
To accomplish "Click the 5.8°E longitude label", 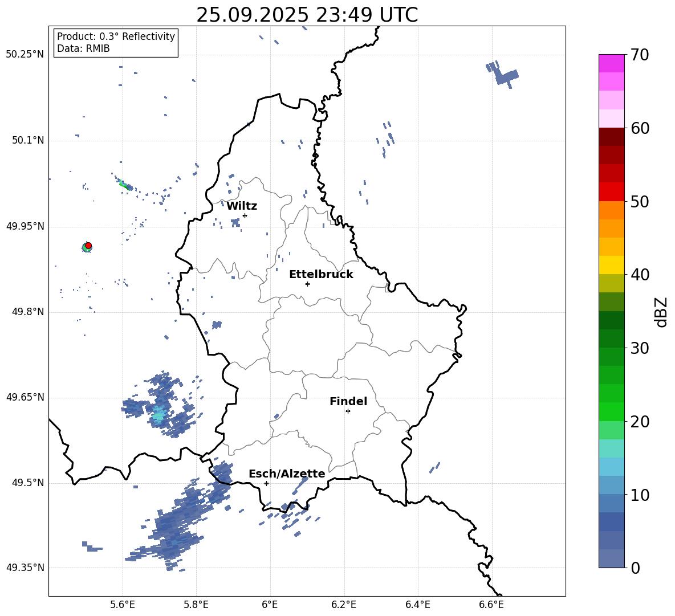I will click(x=196, y=605).
